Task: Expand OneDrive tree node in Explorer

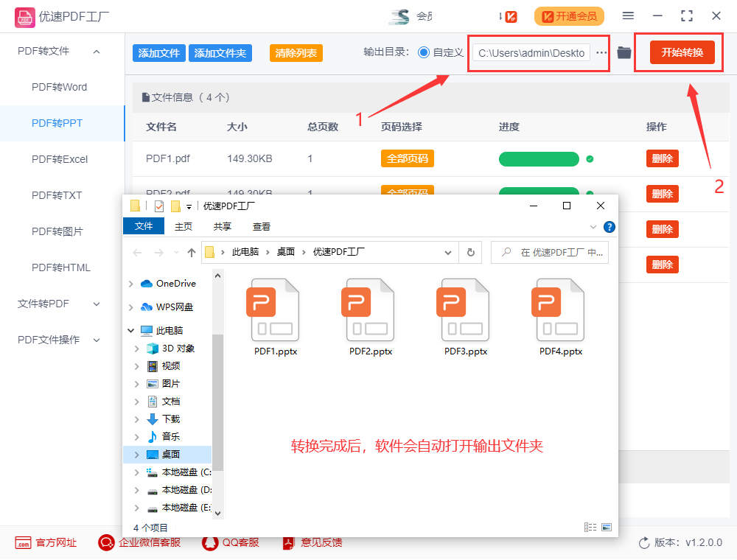Action: (x=131, y=284)
